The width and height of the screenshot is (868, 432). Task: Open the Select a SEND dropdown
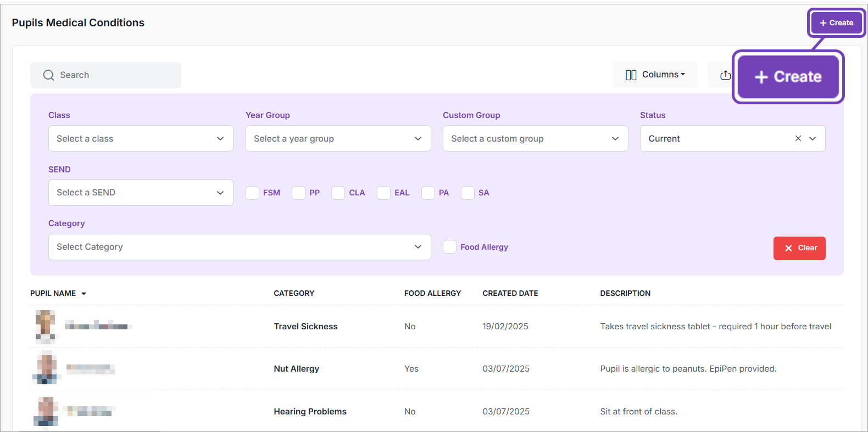[x=141, y=193]
